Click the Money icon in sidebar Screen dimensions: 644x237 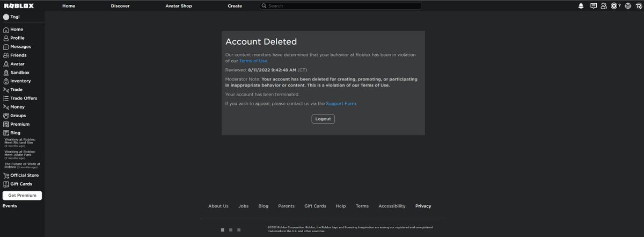(6, 107)
